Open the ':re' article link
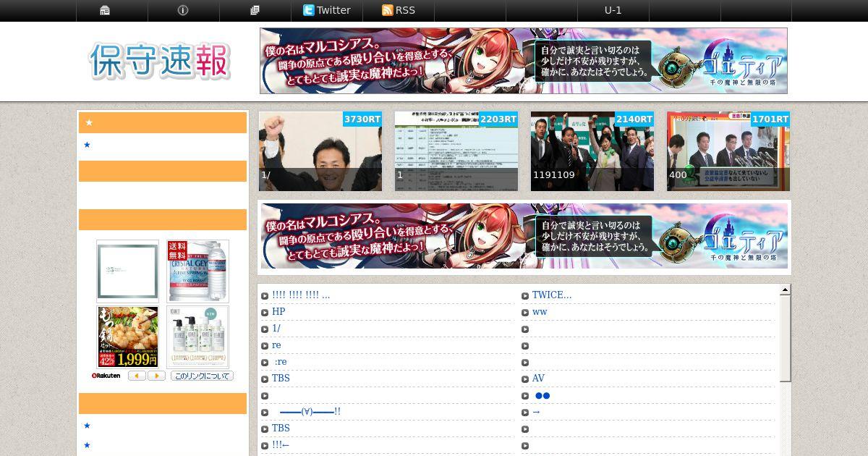Viewport: 868px width, 456px height. [281, 362]
